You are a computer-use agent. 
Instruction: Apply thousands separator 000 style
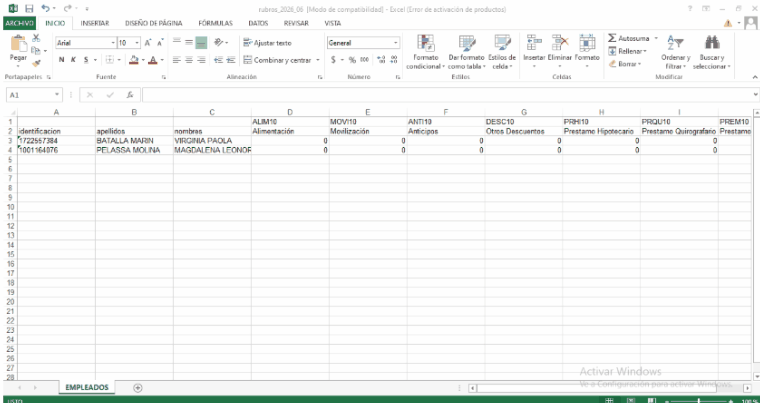(x=364, y=60)
